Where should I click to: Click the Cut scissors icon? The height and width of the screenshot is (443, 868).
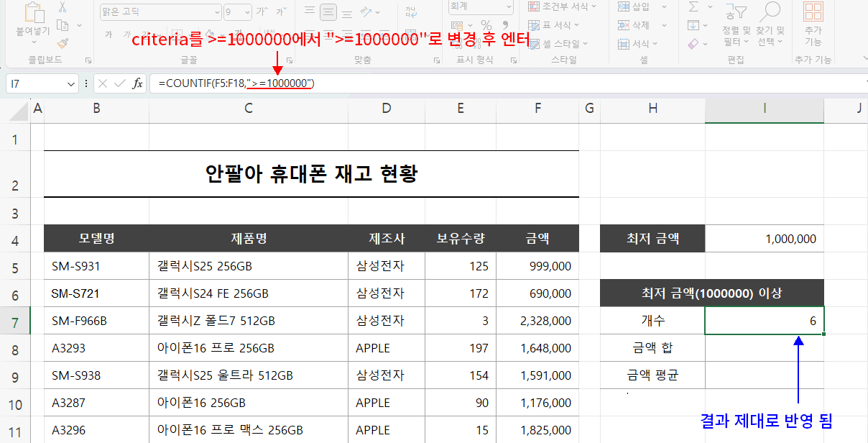[x=63, y=6]
